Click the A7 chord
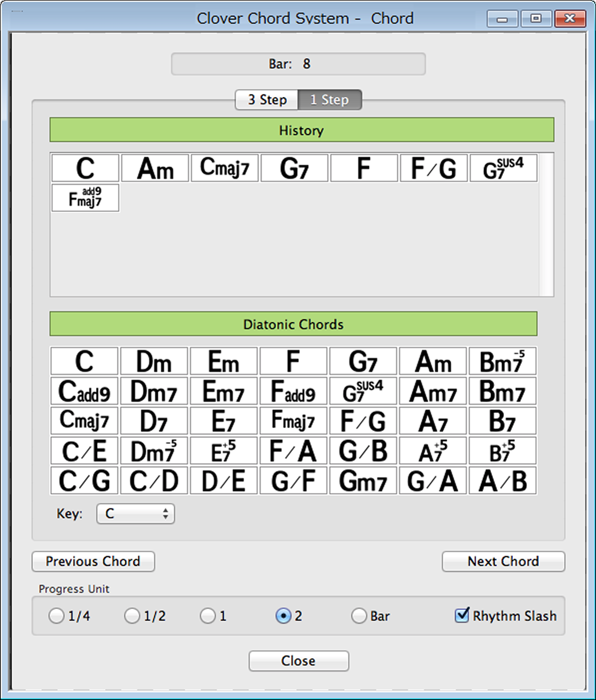Screen dimensions: 596x700 tap(433, 421)
